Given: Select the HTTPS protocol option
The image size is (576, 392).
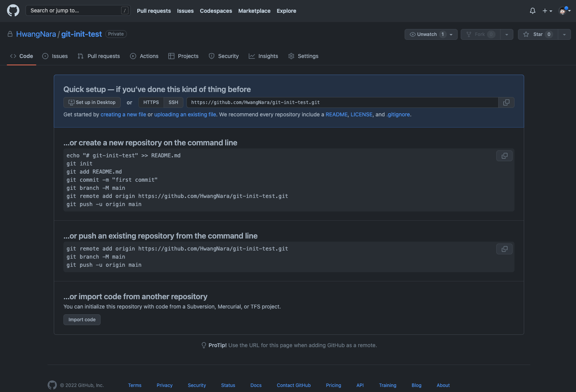Looking at the screenshot, I should coord(151,102).
